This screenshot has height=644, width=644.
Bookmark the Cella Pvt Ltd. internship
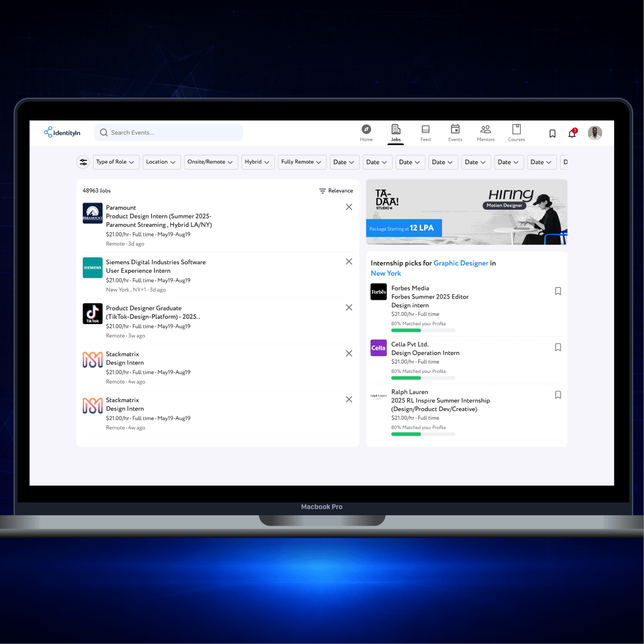pos(558,347)
